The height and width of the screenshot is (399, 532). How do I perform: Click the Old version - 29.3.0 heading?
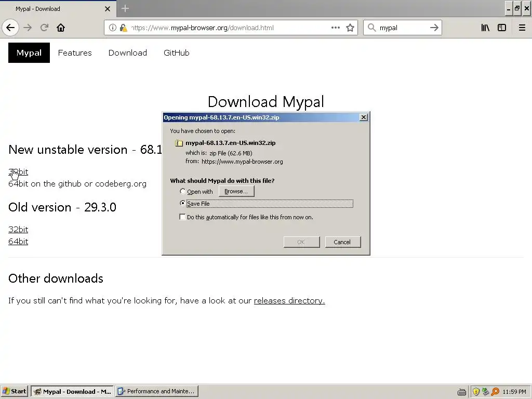tap(62, 207)
